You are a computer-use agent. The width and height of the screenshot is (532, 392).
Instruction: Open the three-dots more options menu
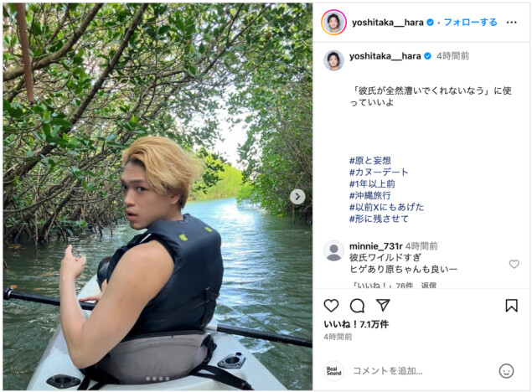pos(511,23)
